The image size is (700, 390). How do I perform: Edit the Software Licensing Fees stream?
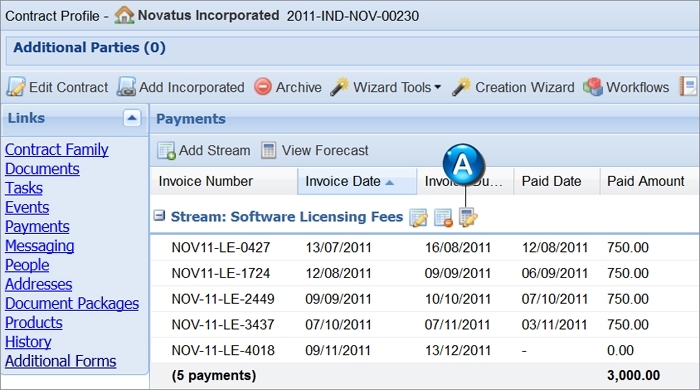point(418,218)
